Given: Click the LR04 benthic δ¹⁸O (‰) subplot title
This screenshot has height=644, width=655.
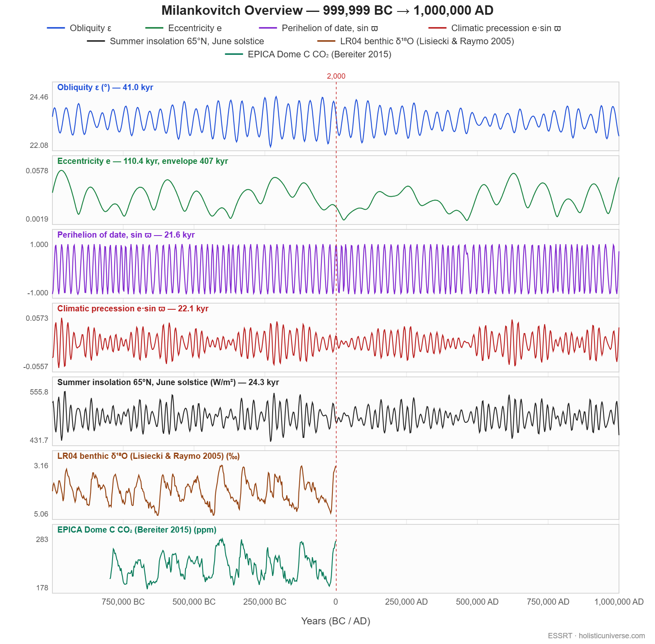Looking at the screenshot, I should pyautogui.click(x=149, y=456).
